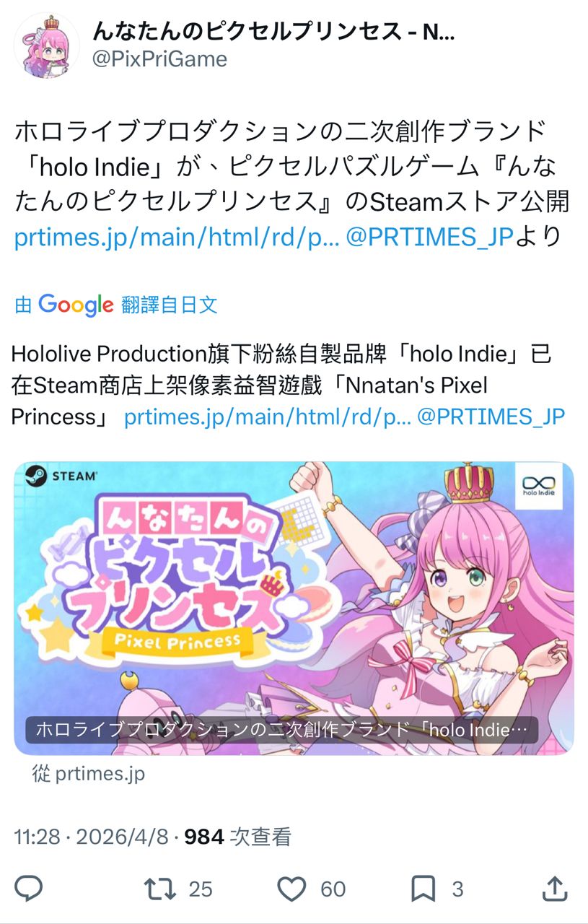The width and height of the screenshot is (588, 924).
Task: Tap the retweet arrows icon
Action: click(160, 889)
